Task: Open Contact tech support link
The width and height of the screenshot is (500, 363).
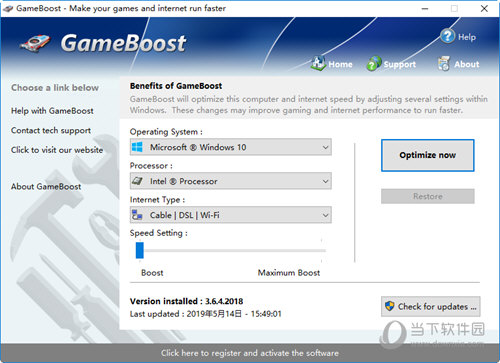Action: point(51,130)
